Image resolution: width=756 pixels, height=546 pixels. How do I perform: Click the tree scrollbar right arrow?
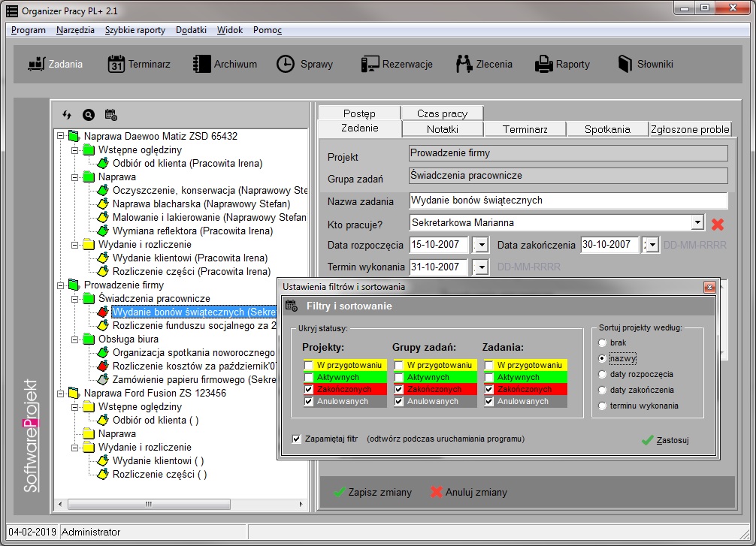click(301, 504)
